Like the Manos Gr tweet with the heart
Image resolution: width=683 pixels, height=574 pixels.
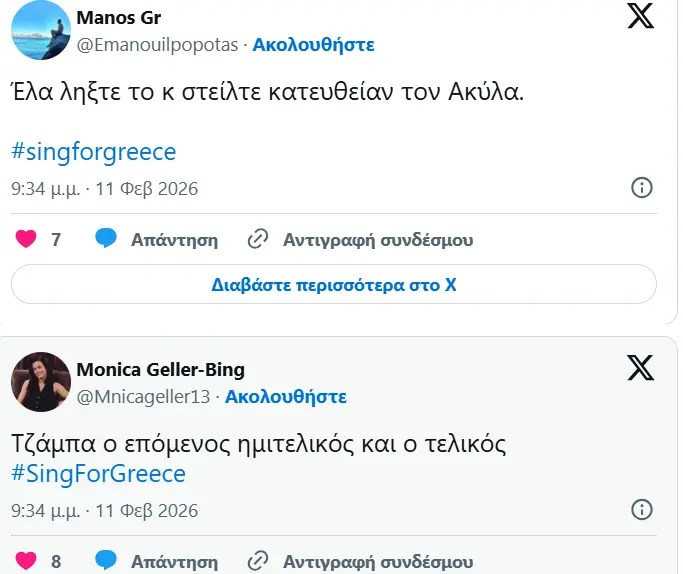coord(27,240)
